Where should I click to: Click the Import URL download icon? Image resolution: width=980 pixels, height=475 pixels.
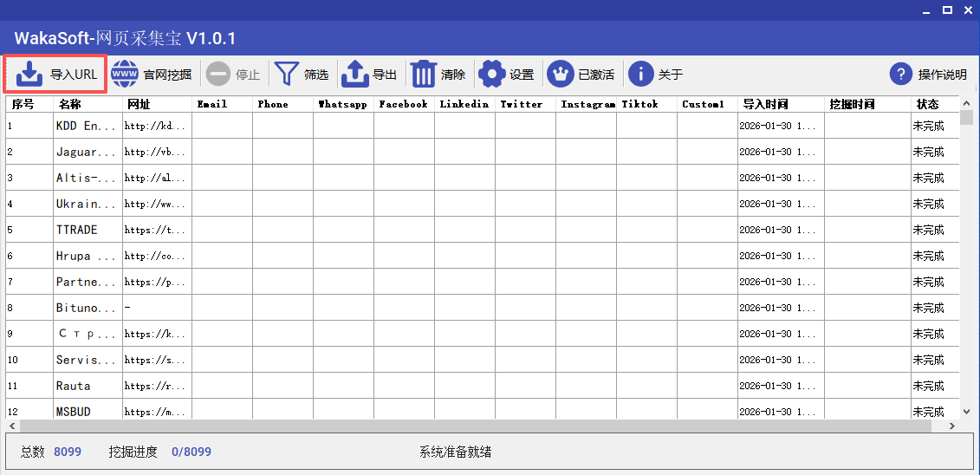(29, 75)
